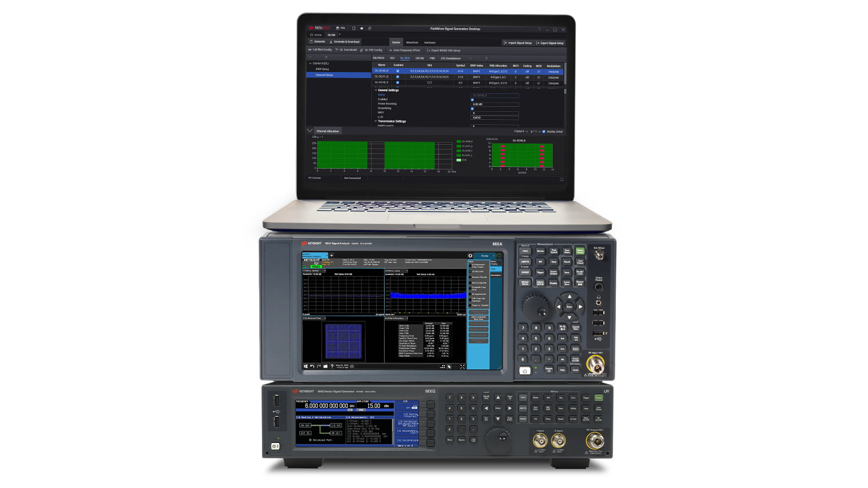Viewport: 868px width, 488px height.
Task: Click the Name field in General Settings
Action: click(x=495, y=95)
